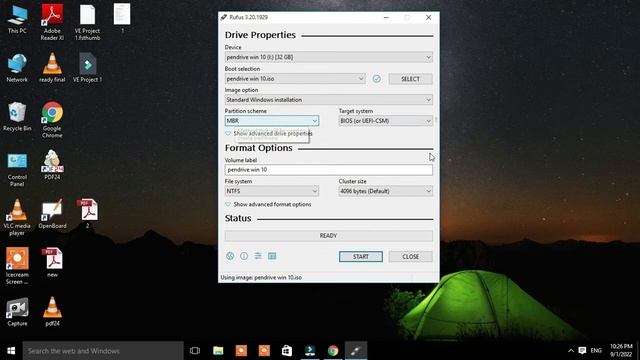Expand Show advanced format options
The height and width of the screenshot is (360, 640).
[268, 204]
